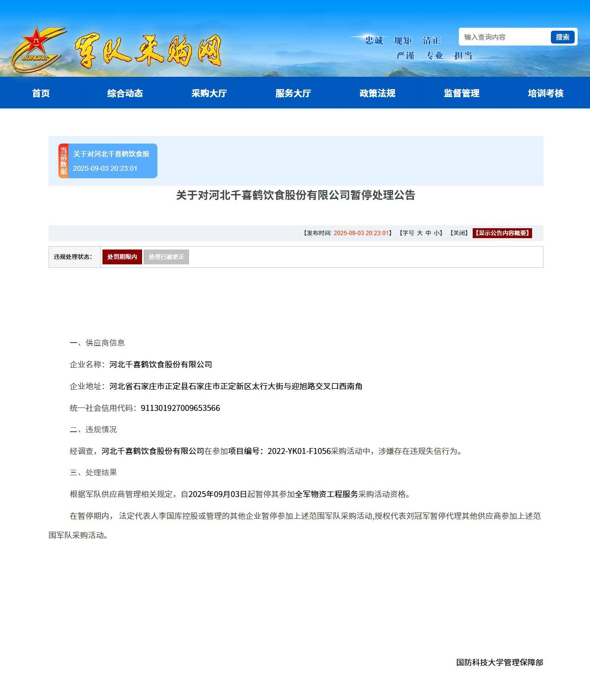
Task: Set font size to 中
Action: (428, 233)
